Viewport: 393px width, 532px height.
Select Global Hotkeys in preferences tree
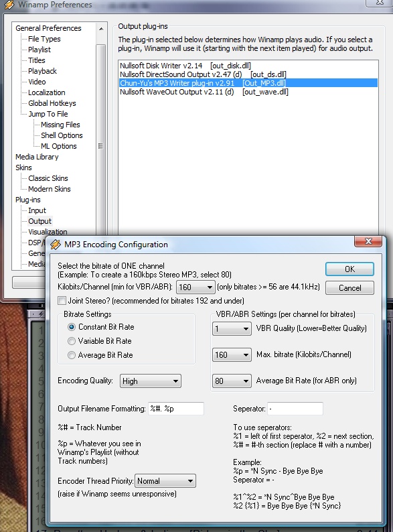52,103
